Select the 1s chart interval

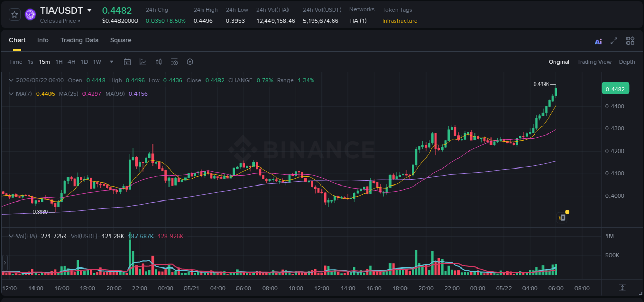[30, 62]
